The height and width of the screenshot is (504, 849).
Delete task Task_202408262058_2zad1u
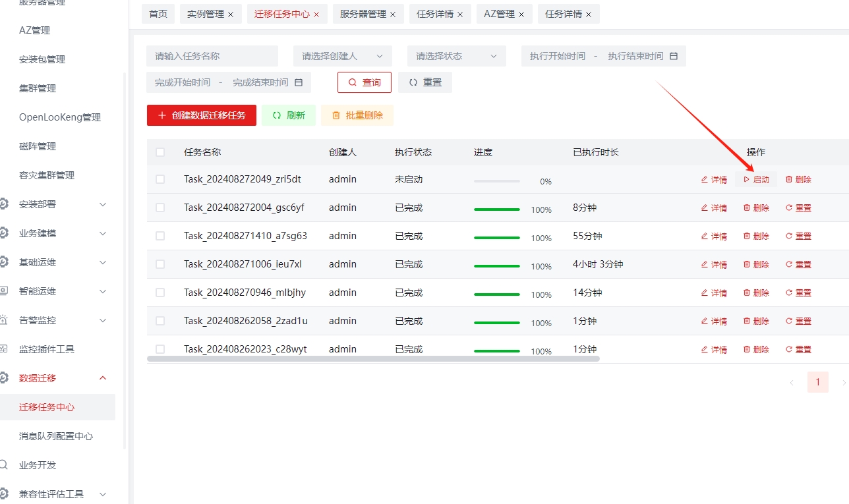756,321
